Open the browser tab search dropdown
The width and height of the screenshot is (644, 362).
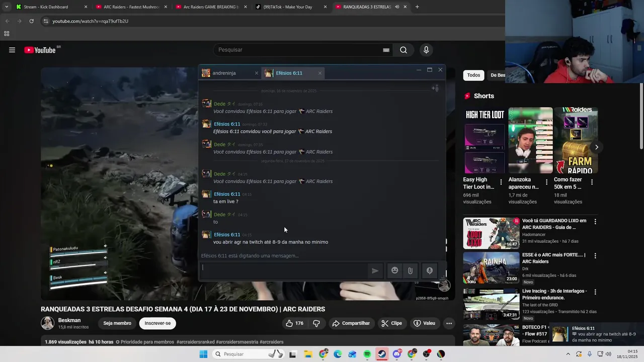[x=7, y=7]
